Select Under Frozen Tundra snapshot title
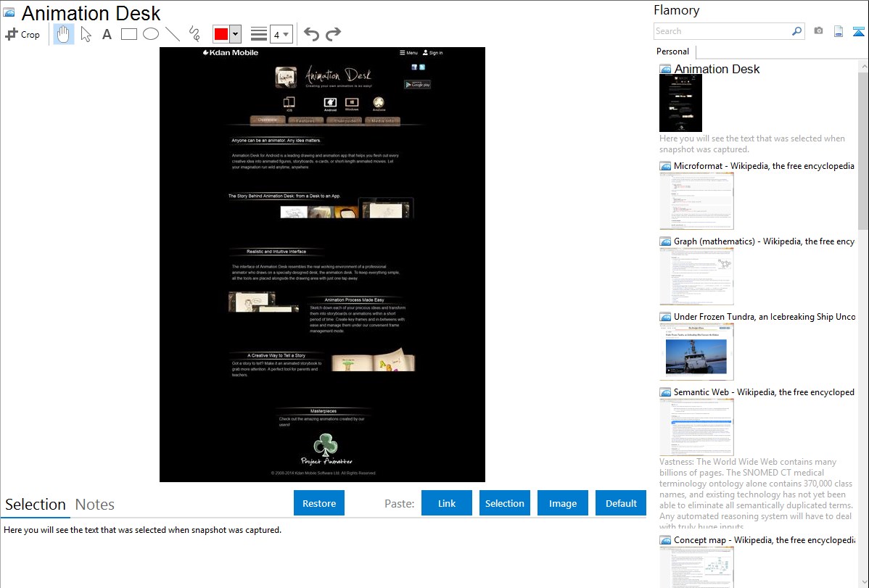 coord(765,316)
